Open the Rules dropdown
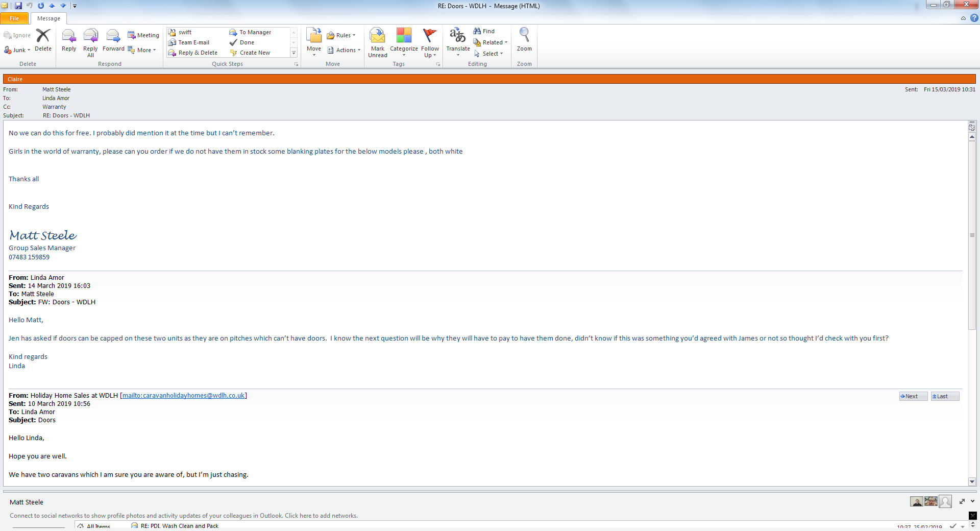 click(x=341, y=35)
